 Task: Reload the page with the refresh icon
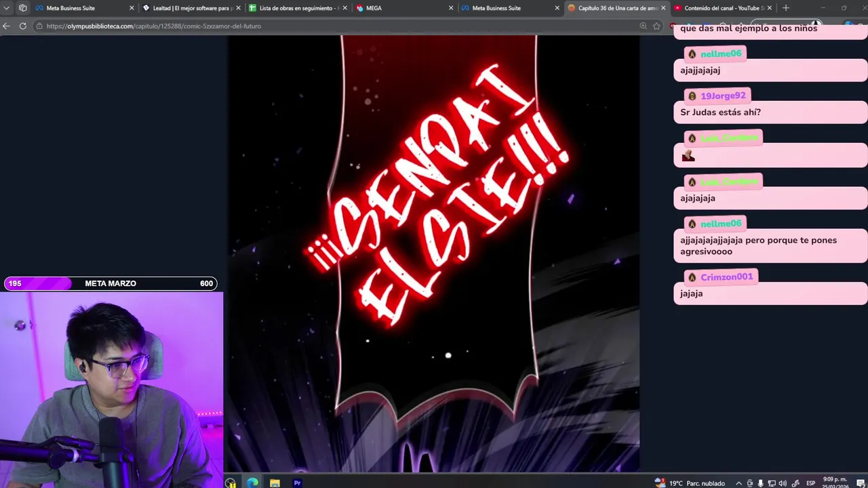(x=22, y=26)
